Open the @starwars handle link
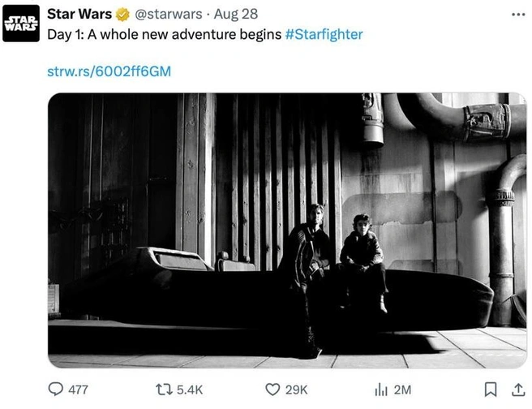Screen dimensions: 532x409 click(169, 15)
